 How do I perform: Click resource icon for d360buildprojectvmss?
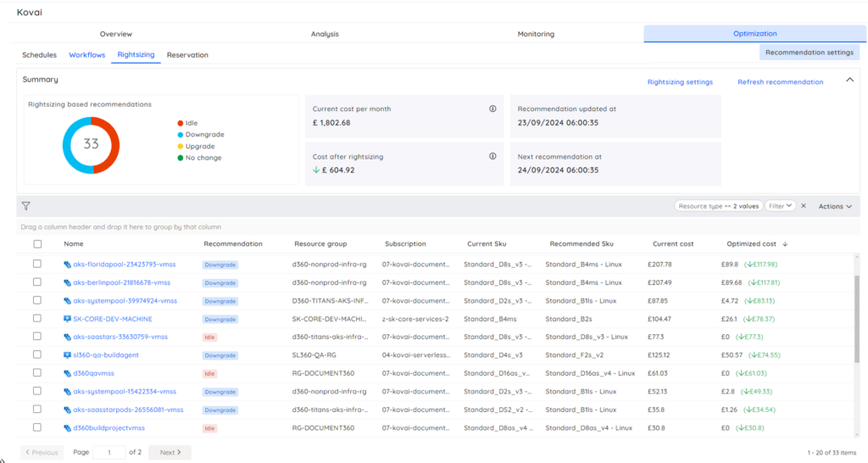click(x=68, y=427)
